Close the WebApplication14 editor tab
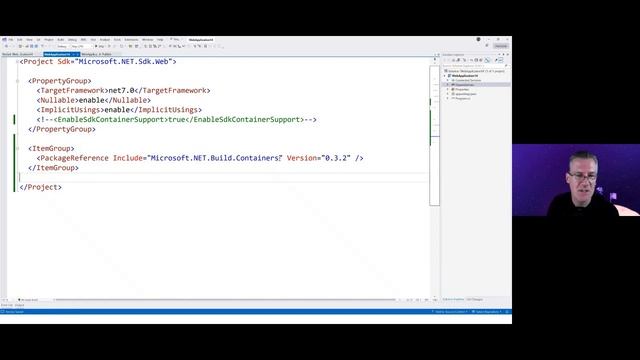 tap(78, 54)
